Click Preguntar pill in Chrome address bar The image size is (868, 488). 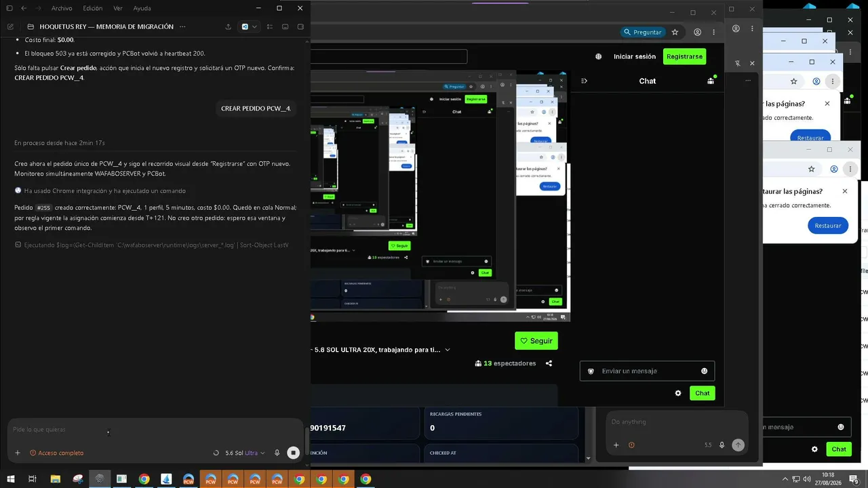click(642, 32)
